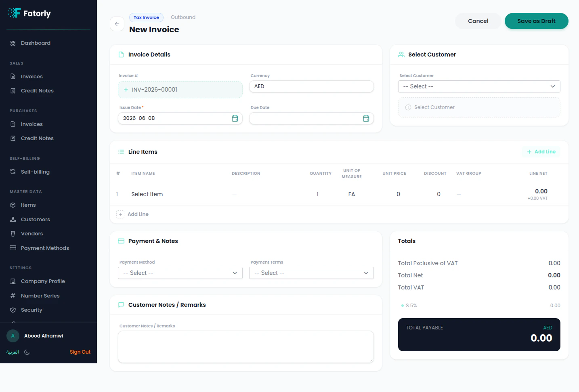Open the Due Date calendar picker

[366, 118]
